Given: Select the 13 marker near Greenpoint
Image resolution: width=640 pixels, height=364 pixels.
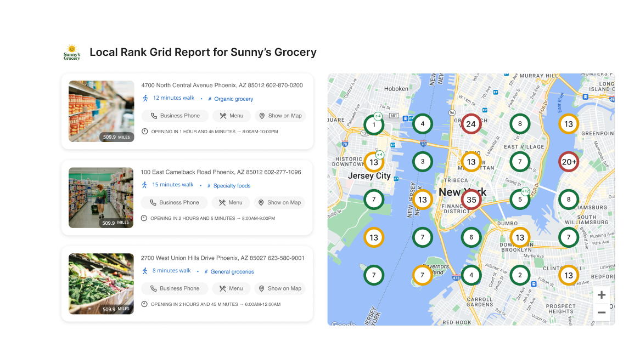Looking at the screenshot, I should [569, 124].
